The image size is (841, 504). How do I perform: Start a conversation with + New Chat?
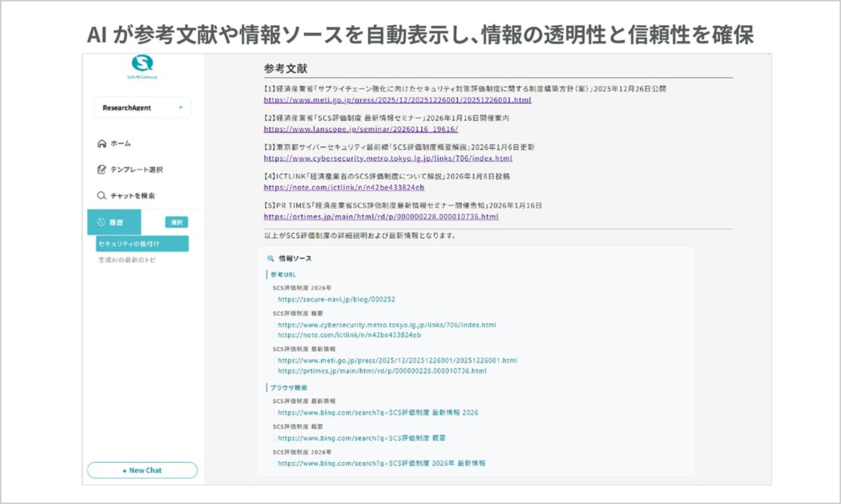coord(142,470)
